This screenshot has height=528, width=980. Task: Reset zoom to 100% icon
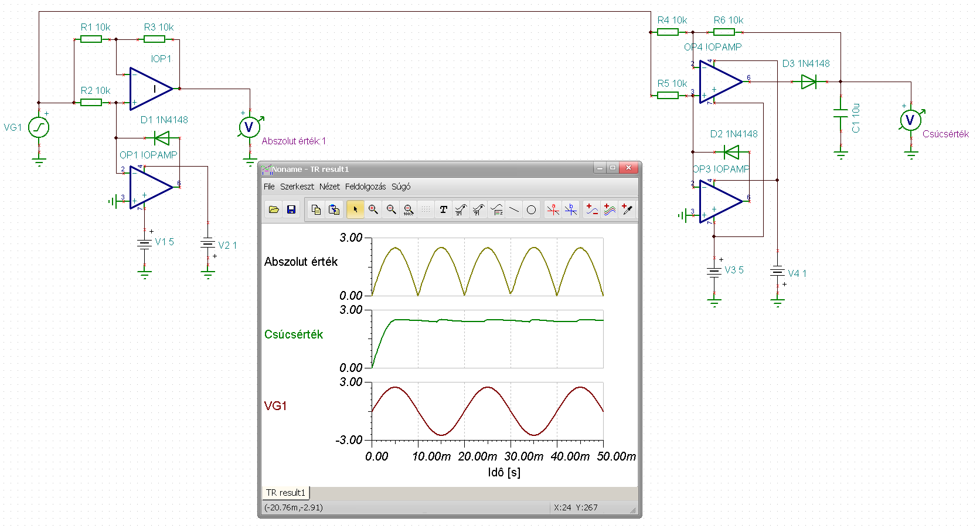point(409,209)
